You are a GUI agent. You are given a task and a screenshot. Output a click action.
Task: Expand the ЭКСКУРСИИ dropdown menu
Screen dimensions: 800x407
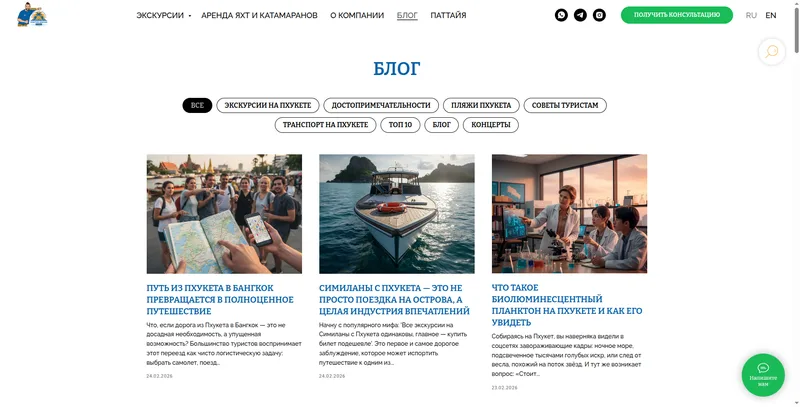point(163,15)
